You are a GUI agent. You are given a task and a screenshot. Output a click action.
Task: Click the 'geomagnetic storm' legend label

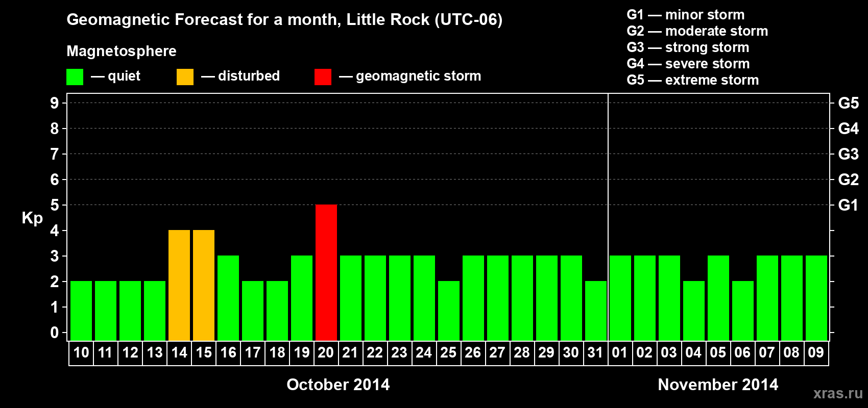click(419, 76)
